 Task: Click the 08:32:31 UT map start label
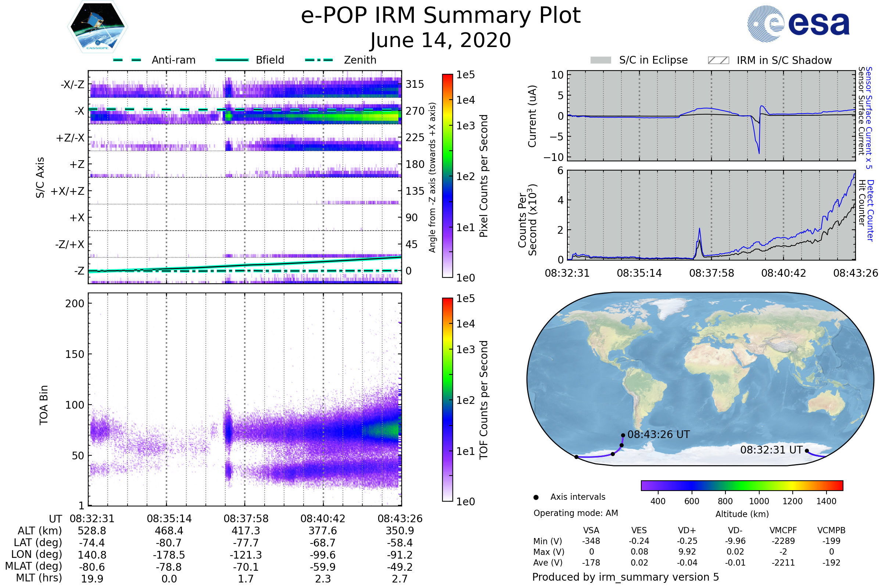tap(771, 449)
